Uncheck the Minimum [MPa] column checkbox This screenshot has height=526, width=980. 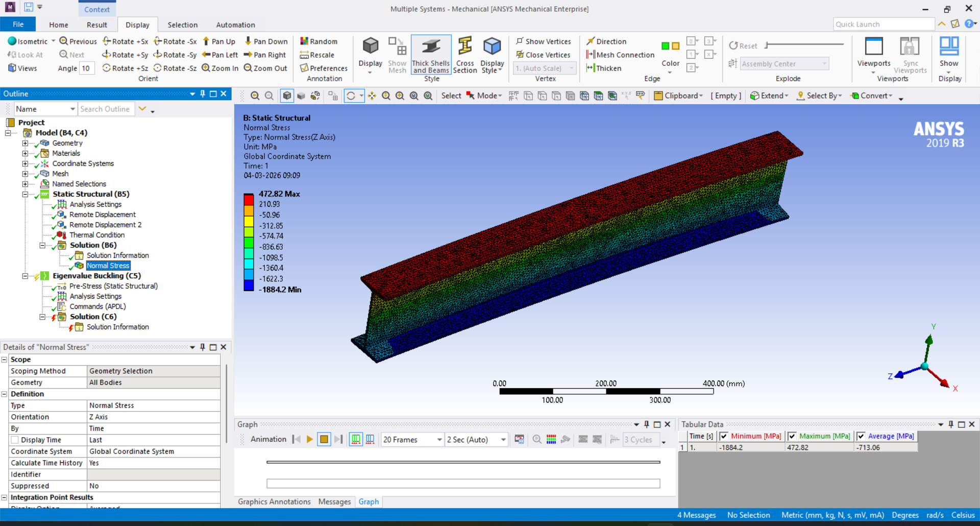tap(724, 436)
